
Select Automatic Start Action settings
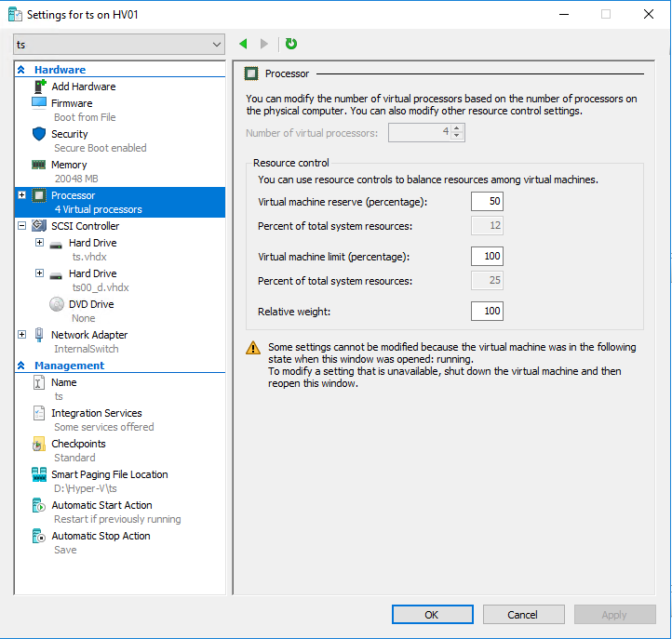tap(101, 505)
